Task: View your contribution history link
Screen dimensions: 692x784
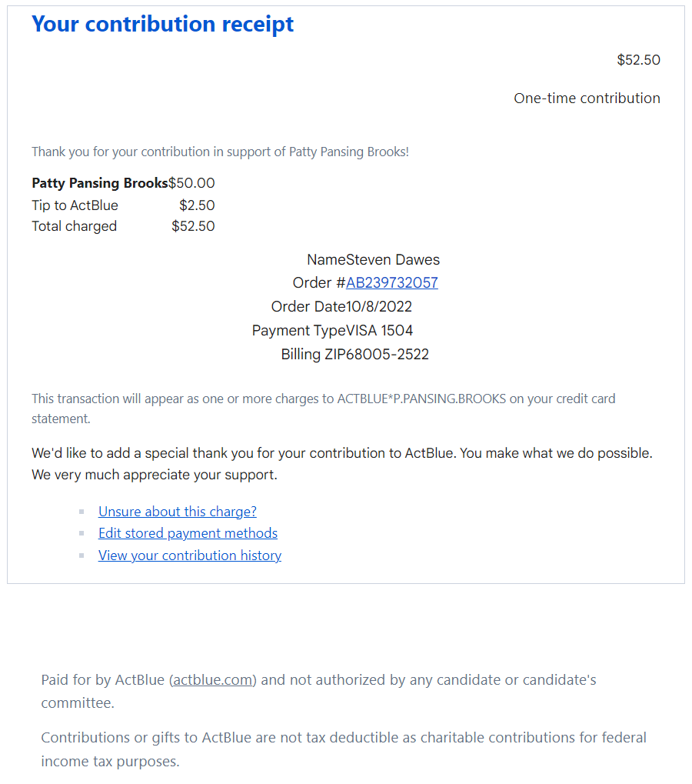Action: [x=190, y=555]
